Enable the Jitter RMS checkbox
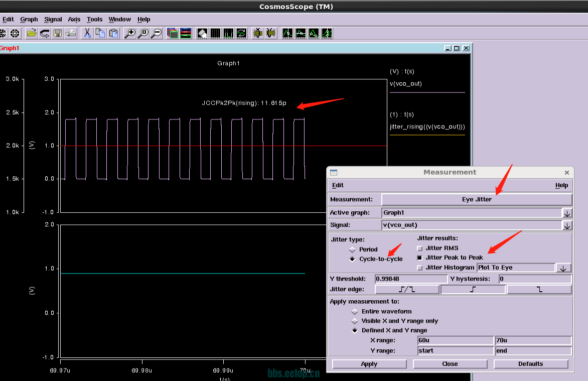 click(x=420, y=248)
